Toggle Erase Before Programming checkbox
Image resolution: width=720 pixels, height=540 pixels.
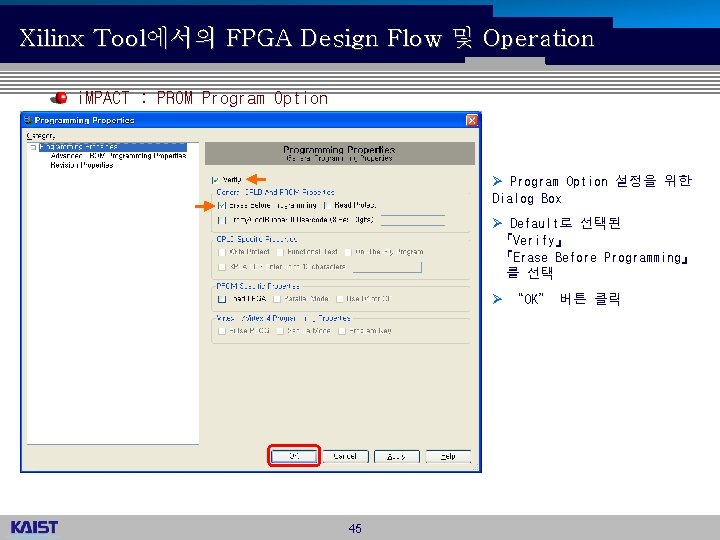[x=222, y=206]
